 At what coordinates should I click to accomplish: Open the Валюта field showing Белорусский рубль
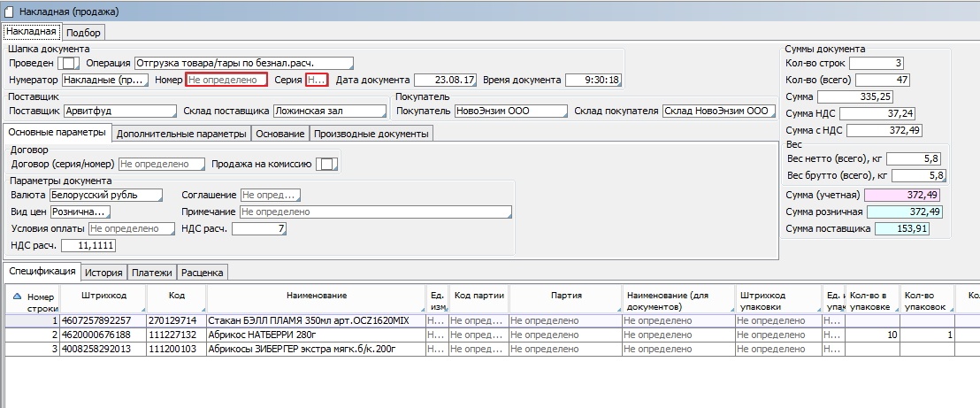pos(106,195)
